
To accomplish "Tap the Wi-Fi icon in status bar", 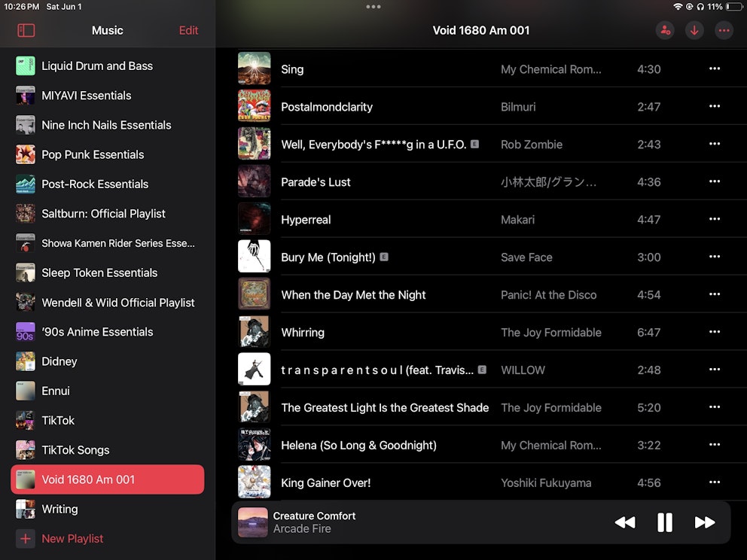I will (x=678, y=7).
